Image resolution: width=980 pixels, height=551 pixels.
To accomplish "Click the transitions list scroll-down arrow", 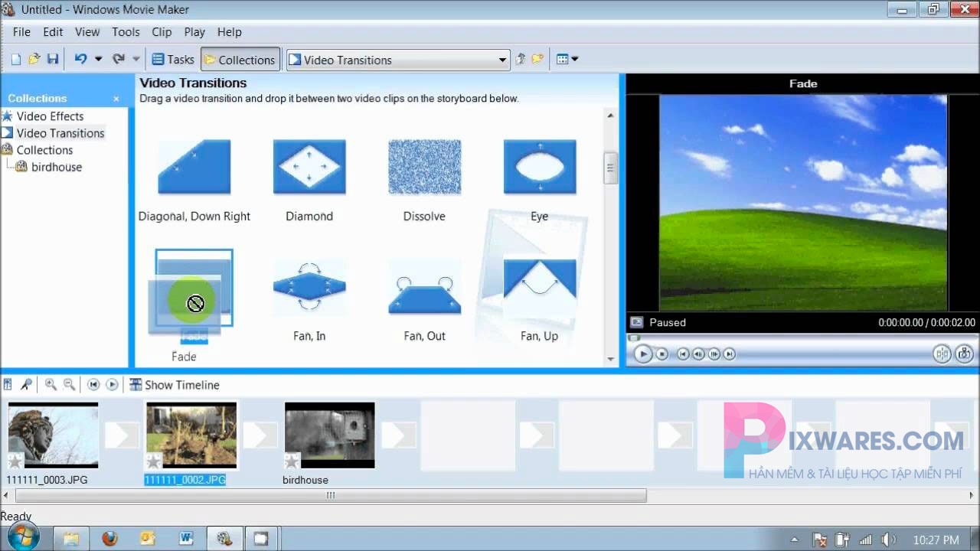I will (x=610, y=359).
